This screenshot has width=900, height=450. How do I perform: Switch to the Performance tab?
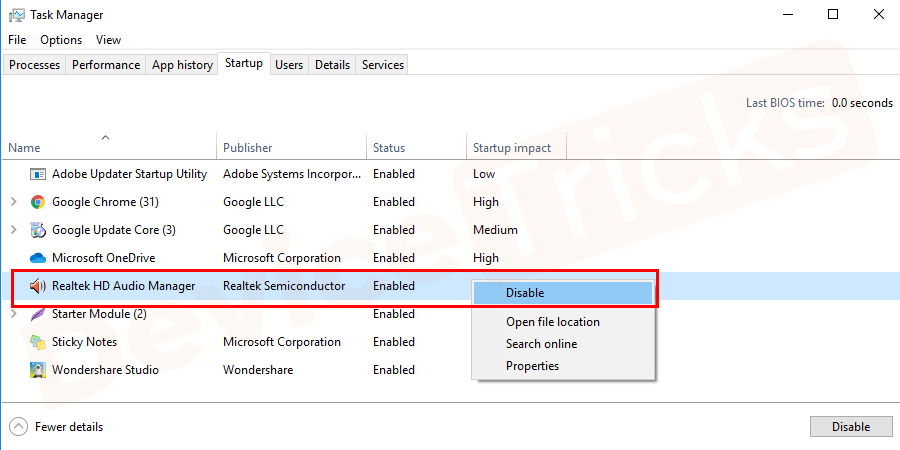[106, 65]
